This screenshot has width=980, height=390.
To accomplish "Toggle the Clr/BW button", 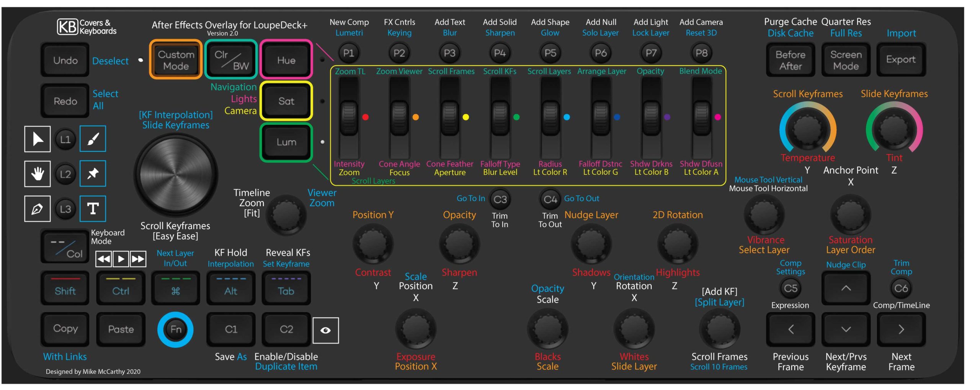I will [x=231, y=60].
